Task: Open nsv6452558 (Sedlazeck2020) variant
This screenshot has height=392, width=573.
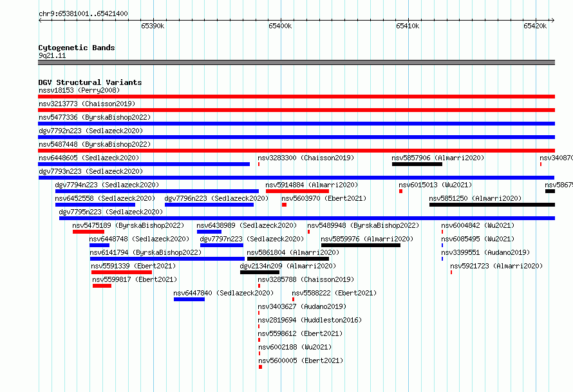Action: coord(105,198)
